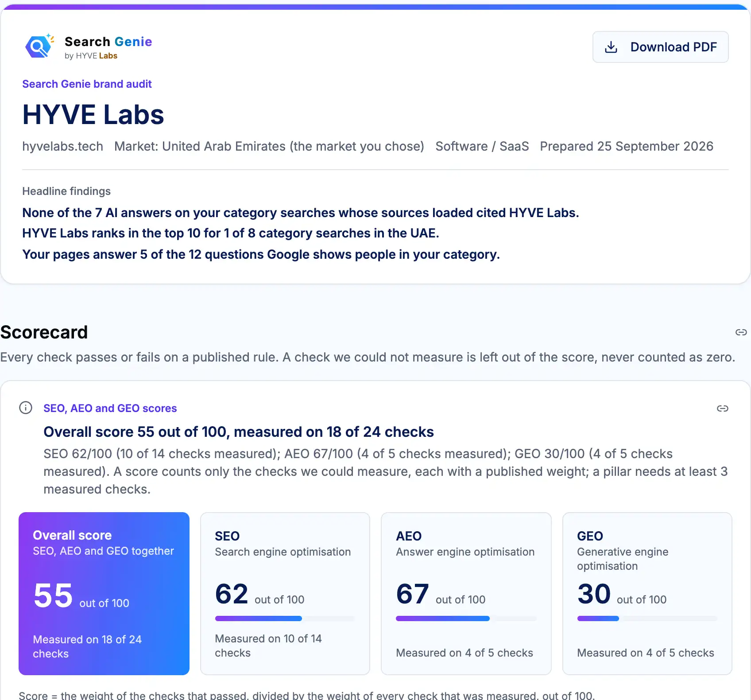
Task: Click the 'Headline findings' label
Action: (x=66, y=191)
